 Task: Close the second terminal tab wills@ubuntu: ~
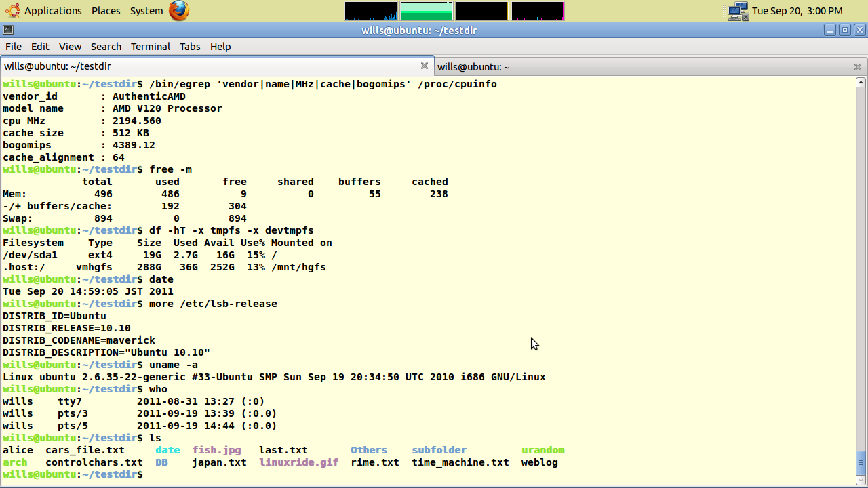(857, 66)
